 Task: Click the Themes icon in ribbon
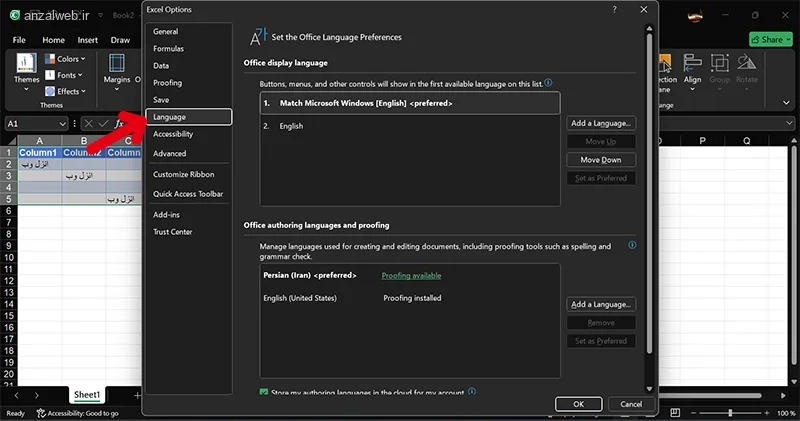(26, 64)
